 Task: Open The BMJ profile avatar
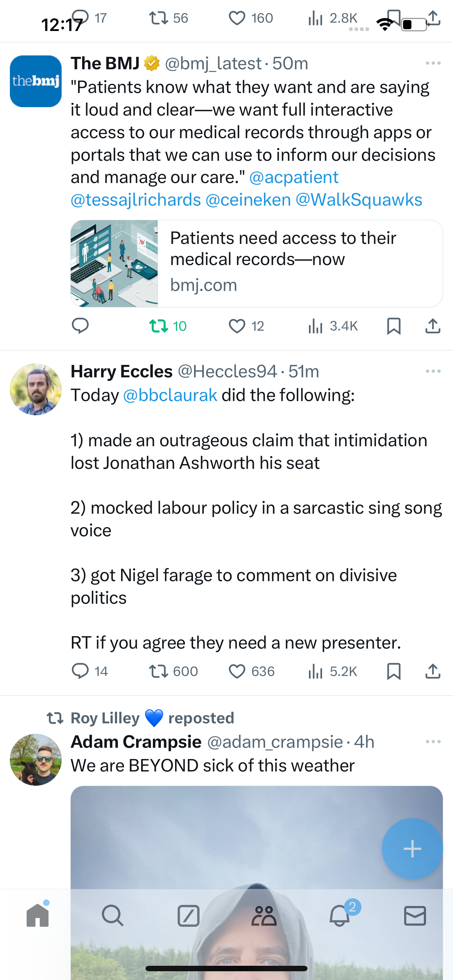click(36, 81)
